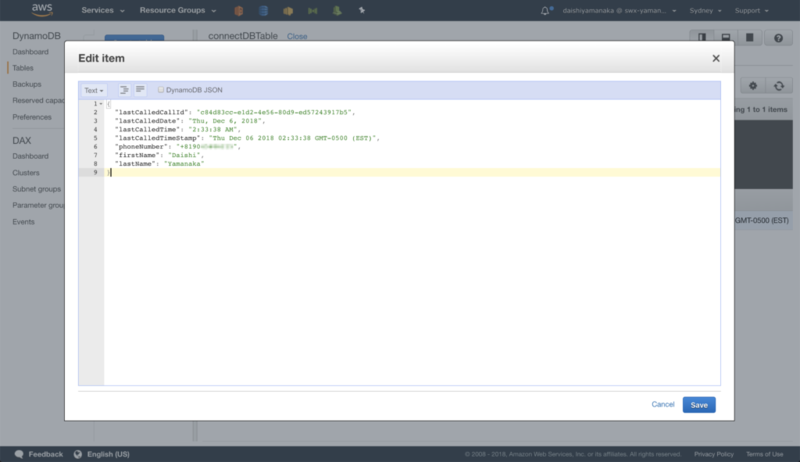This screenshot has height=462, width=800.
Task: Click the lastCalledTime value "2:33:38 AM"
Action: point(214,130)
